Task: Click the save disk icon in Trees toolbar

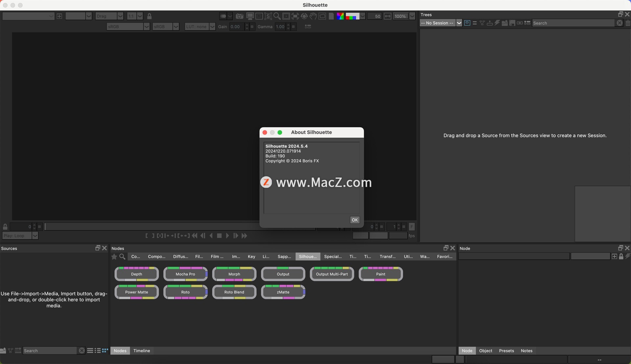Action: point(512,23)
